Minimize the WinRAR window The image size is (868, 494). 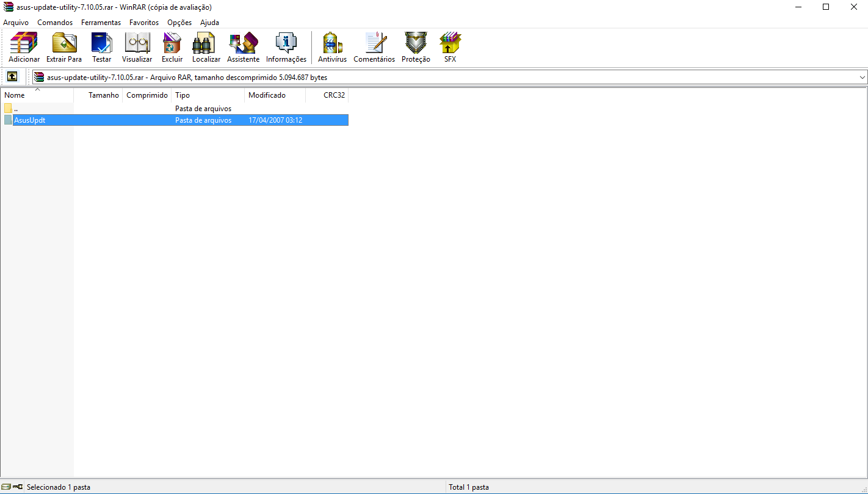[798, 7]
